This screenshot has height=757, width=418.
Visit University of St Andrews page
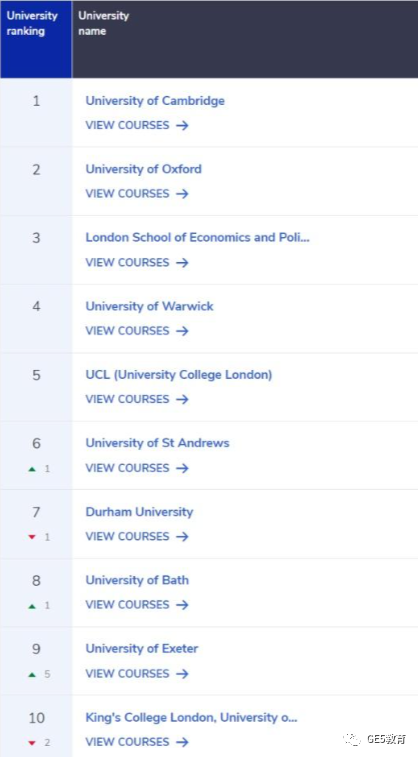click(157, 443)
